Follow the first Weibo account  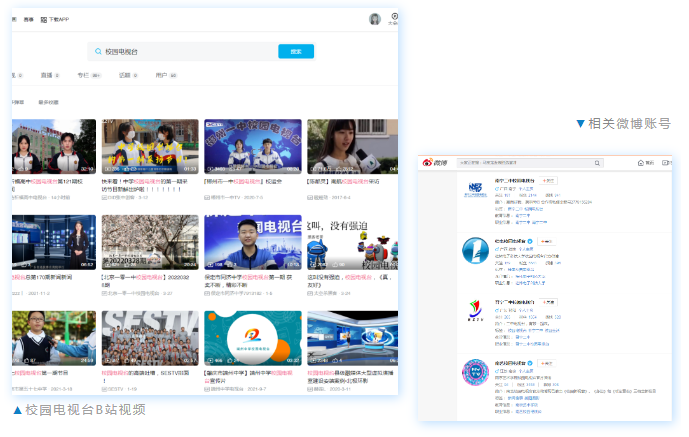click(550, 181)
